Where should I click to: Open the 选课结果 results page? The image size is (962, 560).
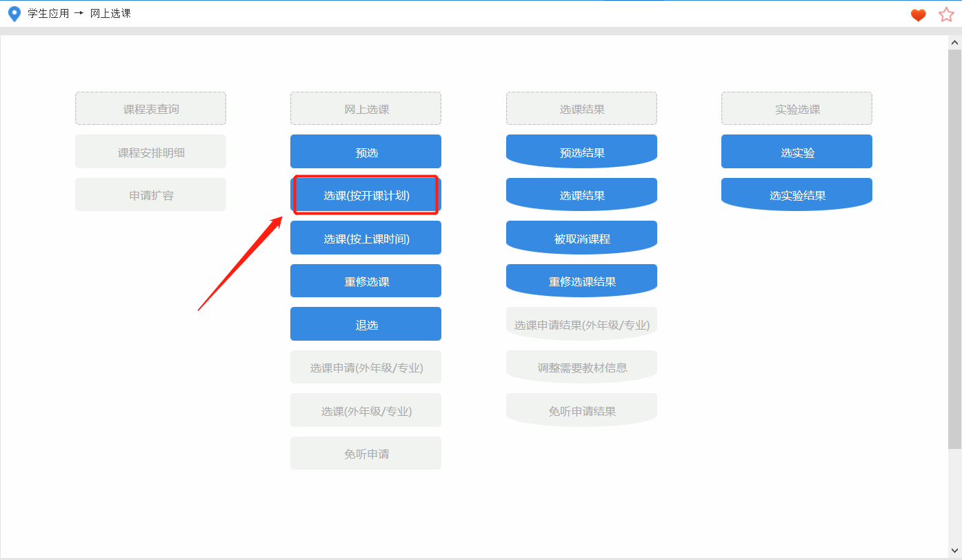(x=581, y=194)
